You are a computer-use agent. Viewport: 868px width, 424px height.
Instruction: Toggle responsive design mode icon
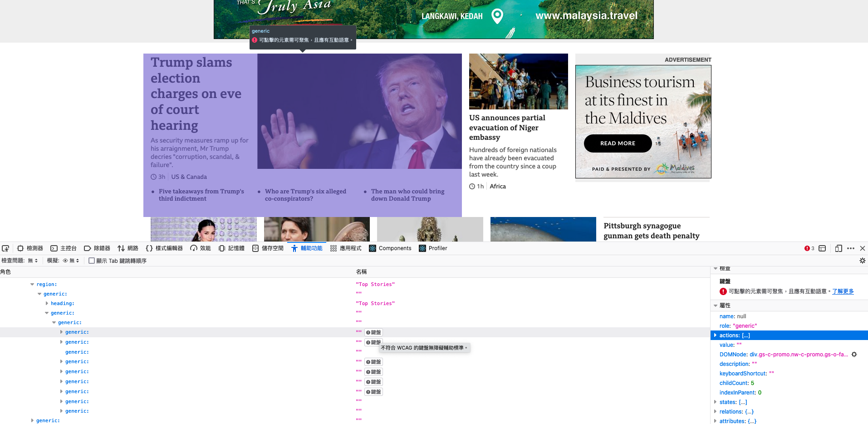[839, 248]
